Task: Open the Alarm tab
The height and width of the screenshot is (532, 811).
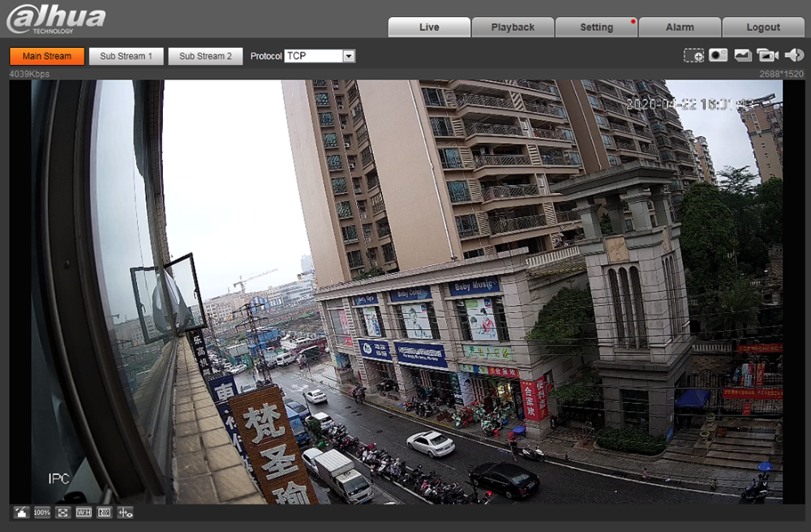Action: pyautogui.click(x=680, y=27)
